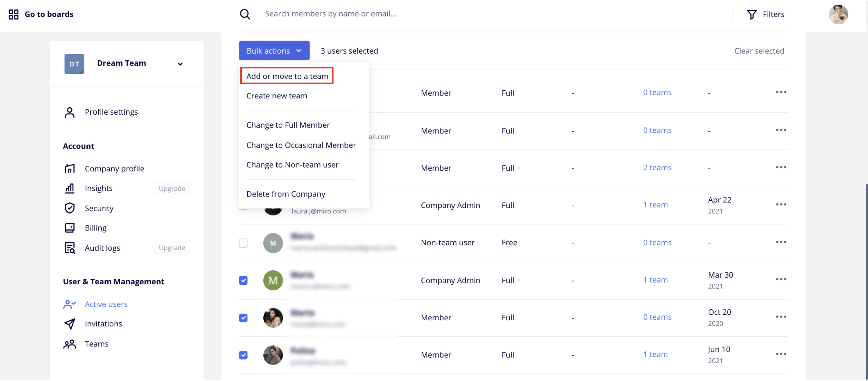Select Add or move to a team

(x=287, y=76)
